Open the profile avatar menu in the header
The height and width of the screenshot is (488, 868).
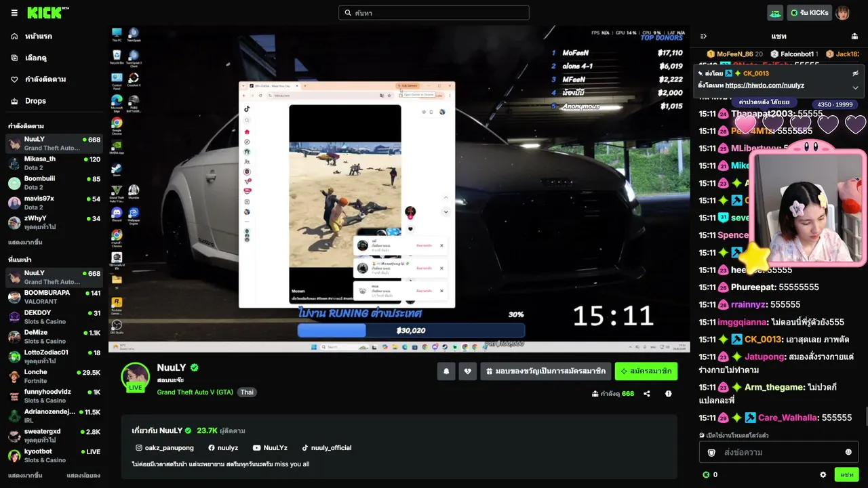[842, 13]
